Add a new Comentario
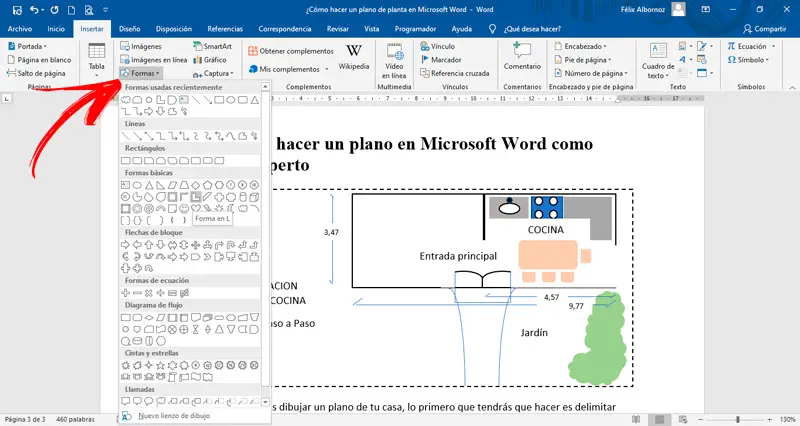The image size is (800, 426). pos(522,57)
